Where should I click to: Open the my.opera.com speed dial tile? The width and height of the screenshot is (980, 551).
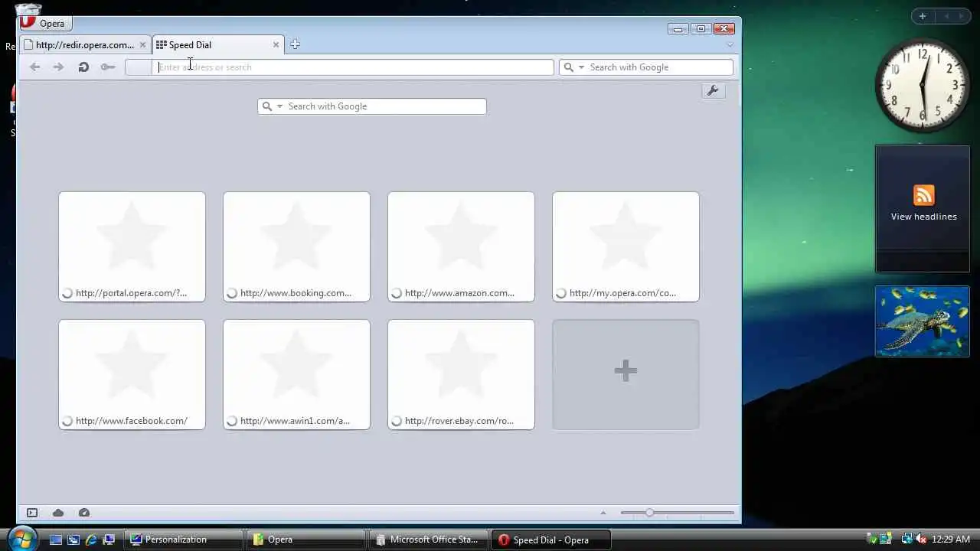[626, 246]
